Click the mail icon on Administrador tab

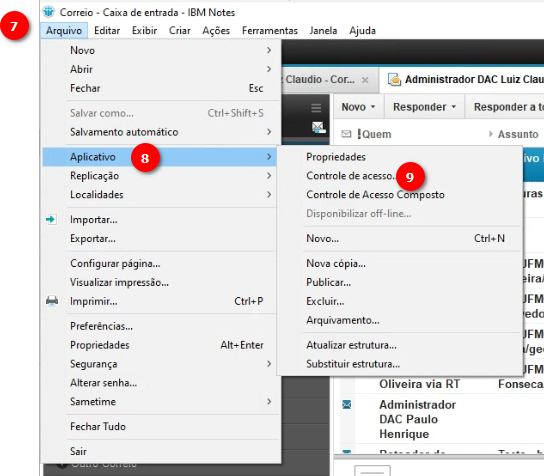[x=394, y=80]
